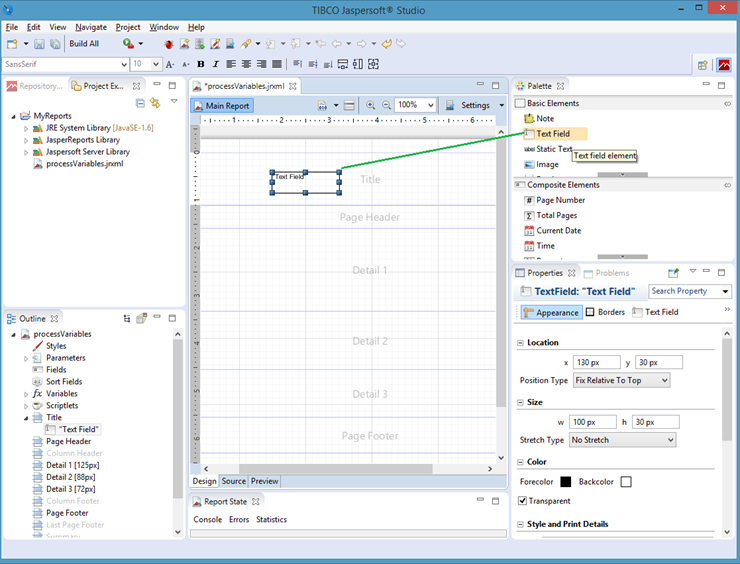Select the Current Date palette element
Viewport: 740px width, 564px height.
(x=557, y=230)
